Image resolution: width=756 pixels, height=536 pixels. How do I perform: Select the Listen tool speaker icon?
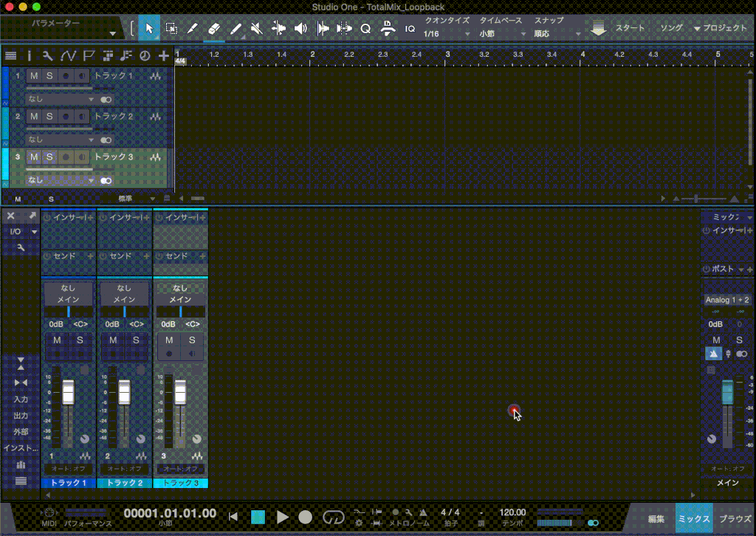(x=300, y=28)
